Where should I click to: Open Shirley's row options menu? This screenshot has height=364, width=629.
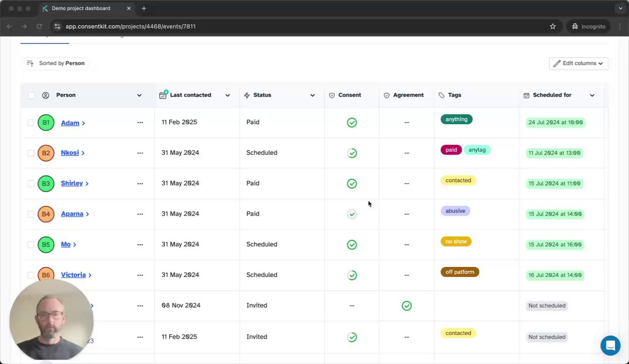coord(140,183)
